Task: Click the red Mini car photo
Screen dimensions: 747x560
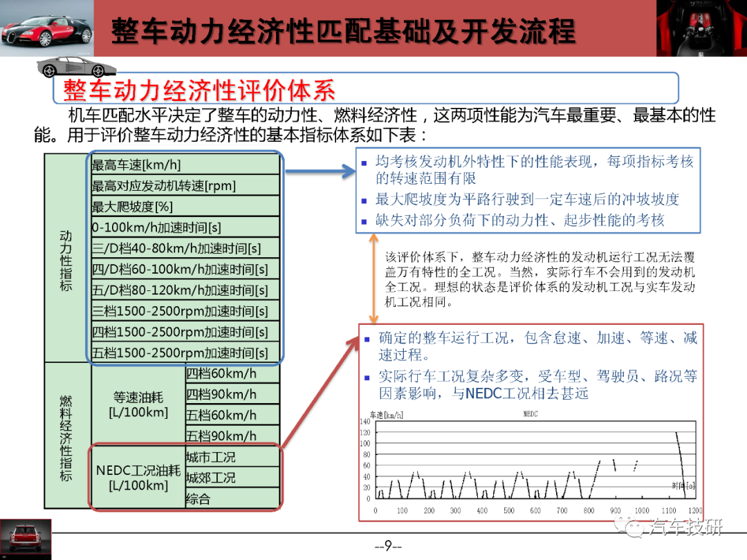Action: click(x=26, y=539)
